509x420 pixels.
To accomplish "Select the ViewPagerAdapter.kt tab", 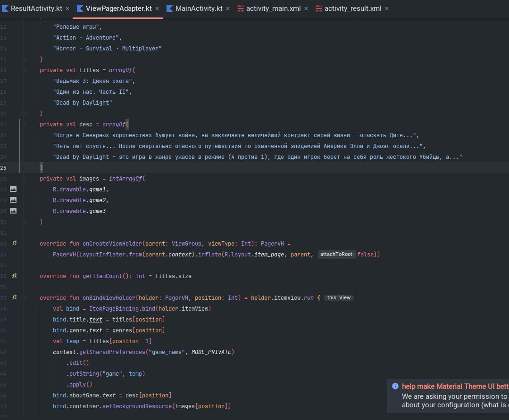I will (x=118, y=8).
